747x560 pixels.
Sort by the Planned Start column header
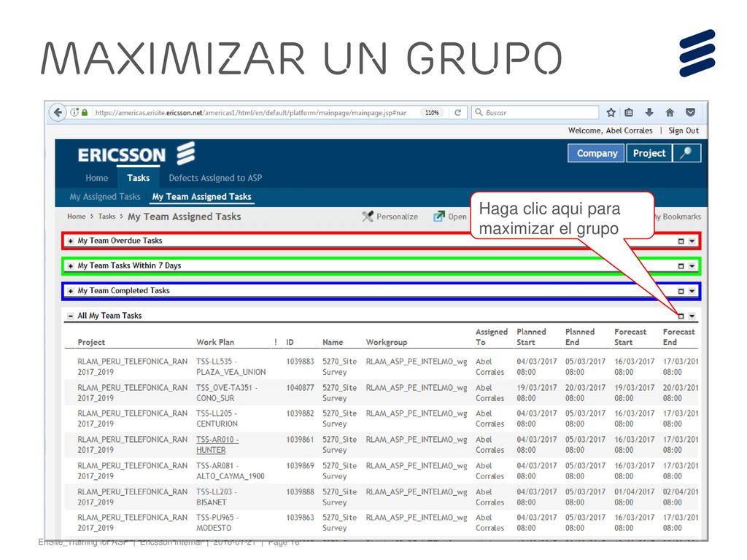point(531,337)
